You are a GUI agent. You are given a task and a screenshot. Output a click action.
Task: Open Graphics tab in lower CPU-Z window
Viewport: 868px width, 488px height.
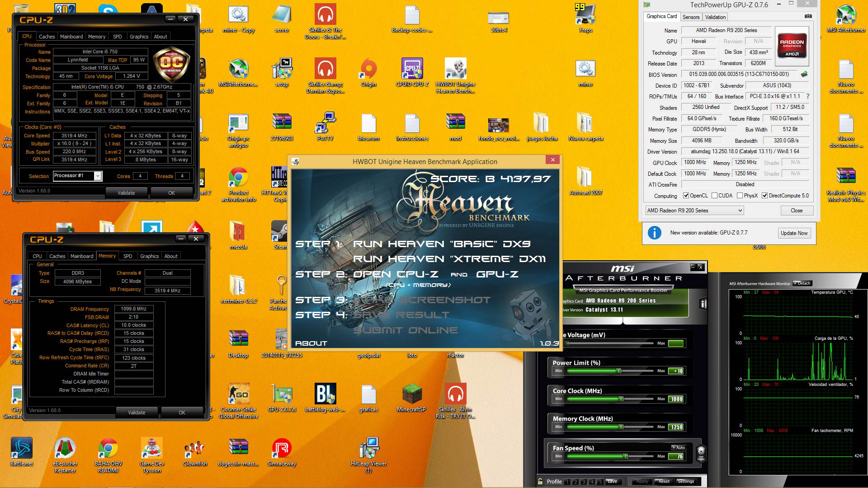coord(149,256)
